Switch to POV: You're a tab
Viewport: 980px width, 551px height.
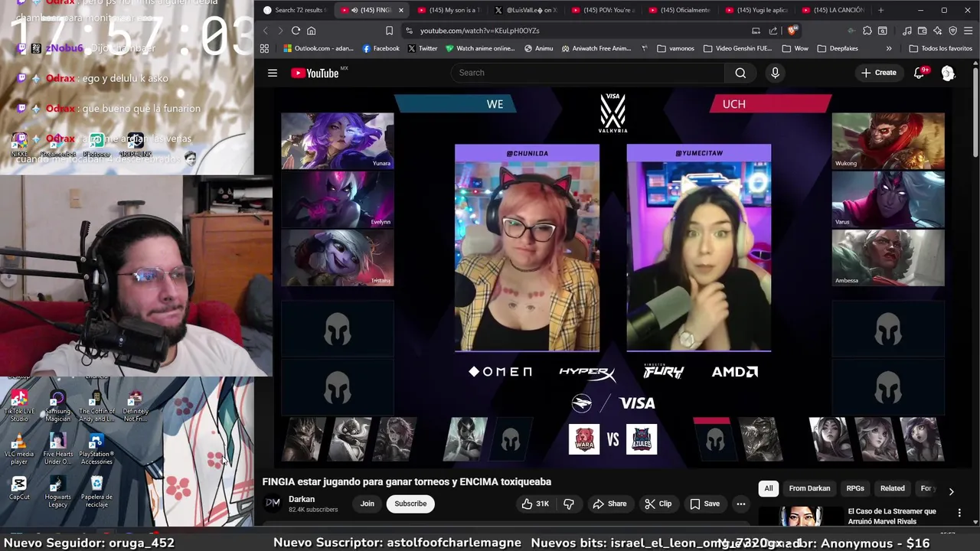click(x=602, y=10)
